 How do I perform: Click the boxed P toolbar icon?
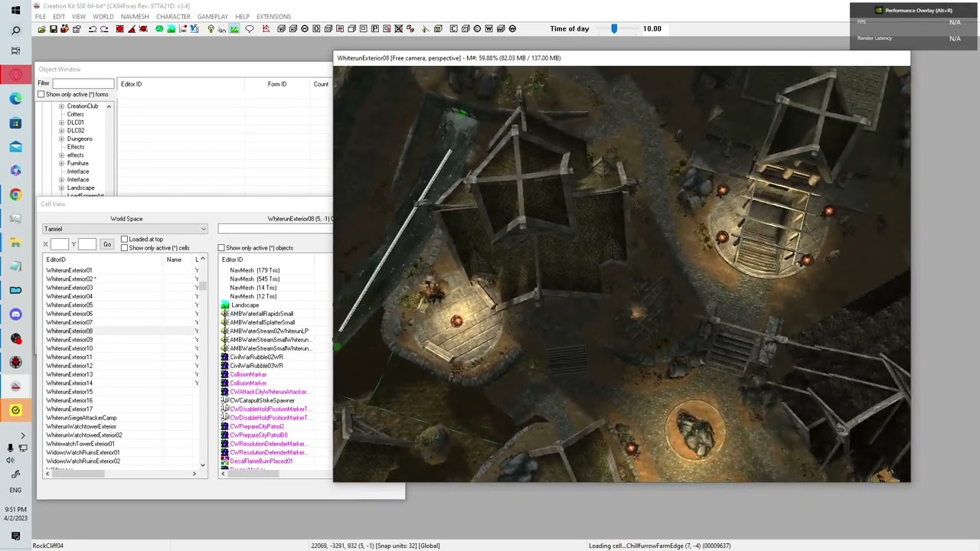(x=375, y=29)
